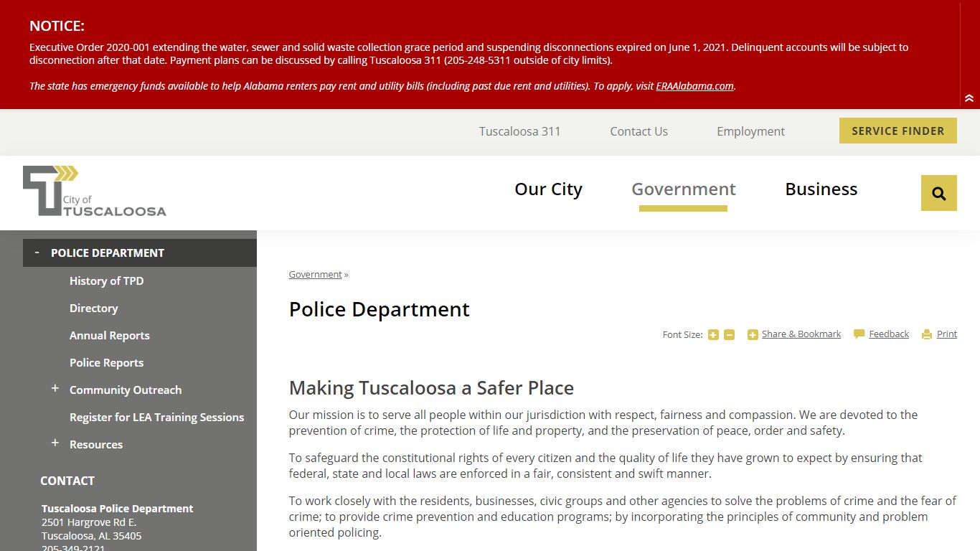The width and height of the screenshot is (980, 551).
Task: Click the Service Finder button
Action: [x=897, y=131]
